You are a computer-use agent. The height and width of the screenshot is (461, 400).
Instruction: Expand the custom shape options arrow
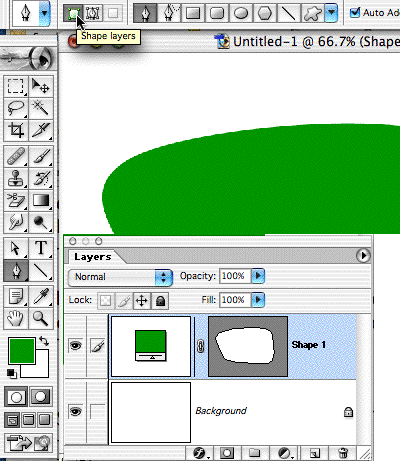coord(331,13)
